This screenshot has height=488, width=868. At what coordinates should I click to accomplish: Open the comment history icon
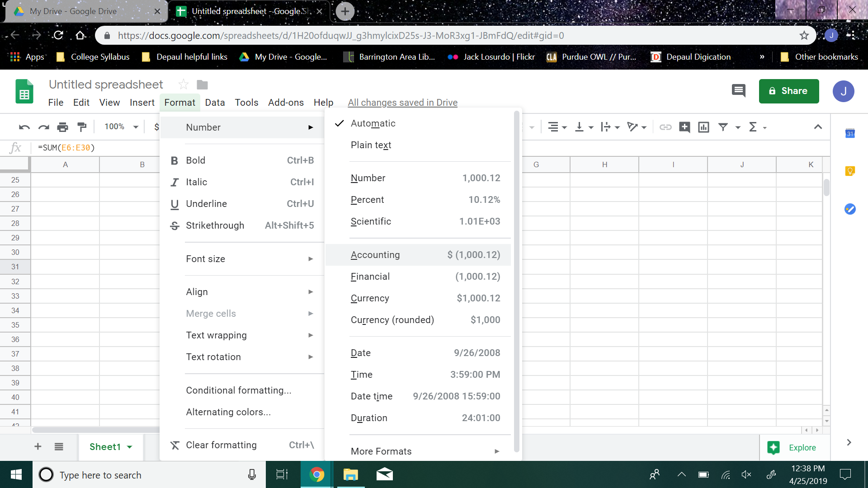point(739,91)
